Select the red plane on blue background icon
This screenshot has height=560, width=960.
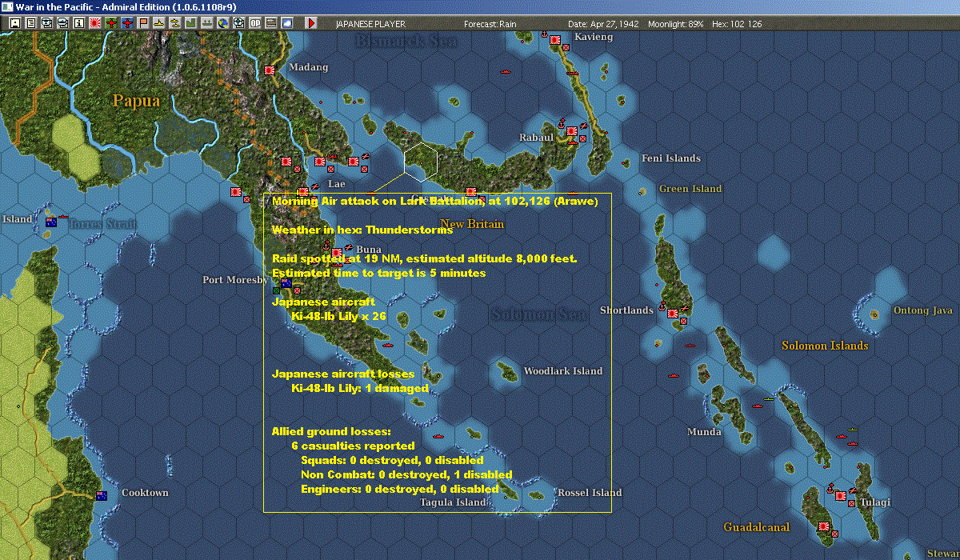[x=127, y=23]
